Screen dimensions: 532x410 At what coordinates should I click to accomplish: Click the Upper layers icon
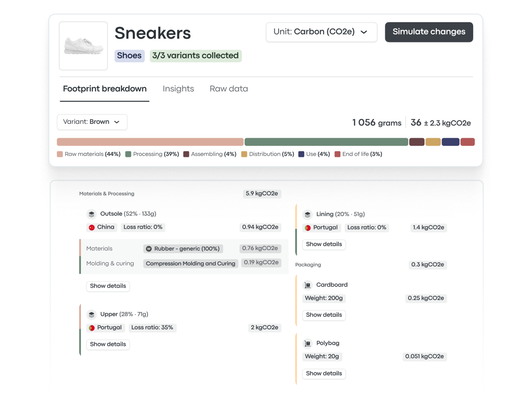91,315
